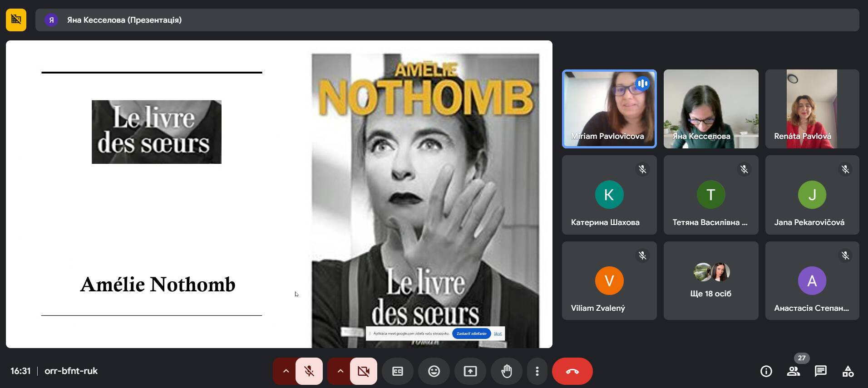The image size is (868, 388).
Task: Click Анастасія Степан A avatar
Action: (x=812, y=280)
